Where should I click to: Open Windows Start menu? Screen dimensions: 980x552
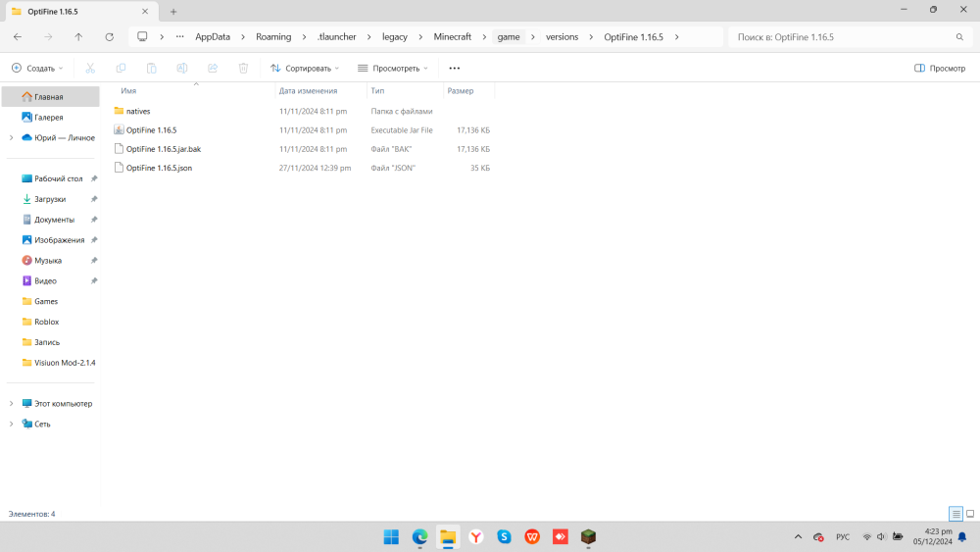[391, 537]
